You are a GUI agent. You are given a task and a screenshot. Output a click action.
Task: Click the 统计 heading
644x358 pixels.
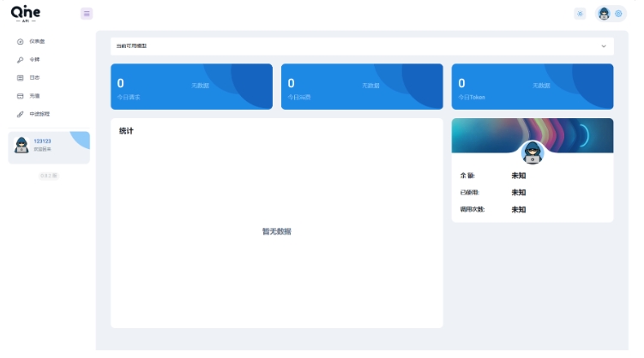point(126,131)
